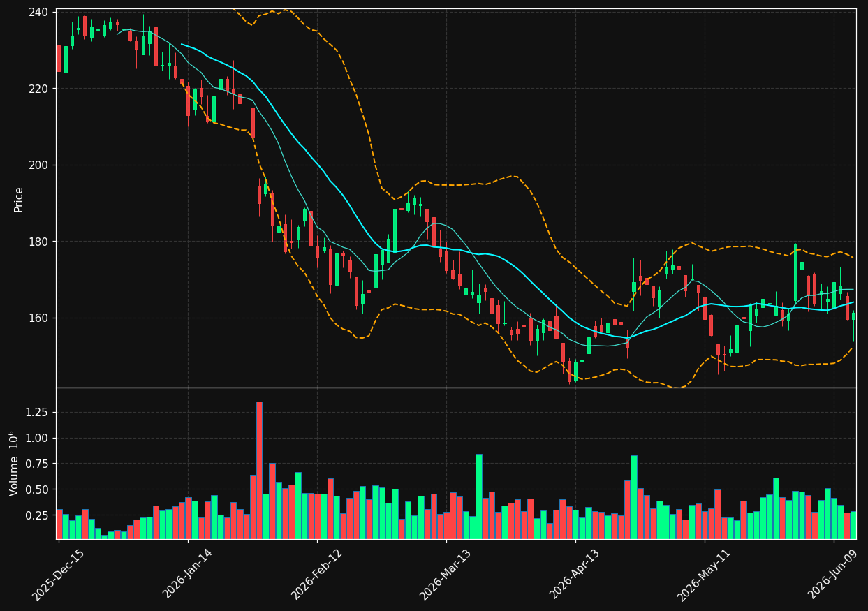The width and height of the screenshot is (868, 611).
Task: Click the 200 price axis tick
Action: click(x=38, y=165)
